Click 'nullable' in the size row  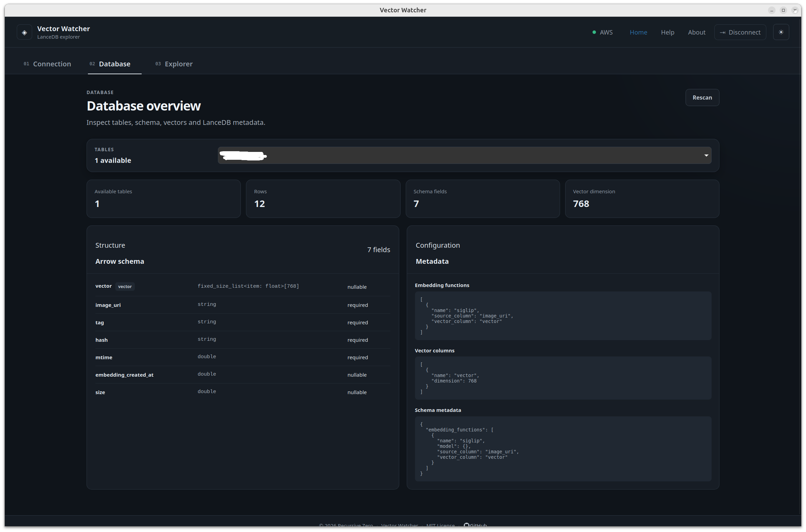tap(357, 392)
